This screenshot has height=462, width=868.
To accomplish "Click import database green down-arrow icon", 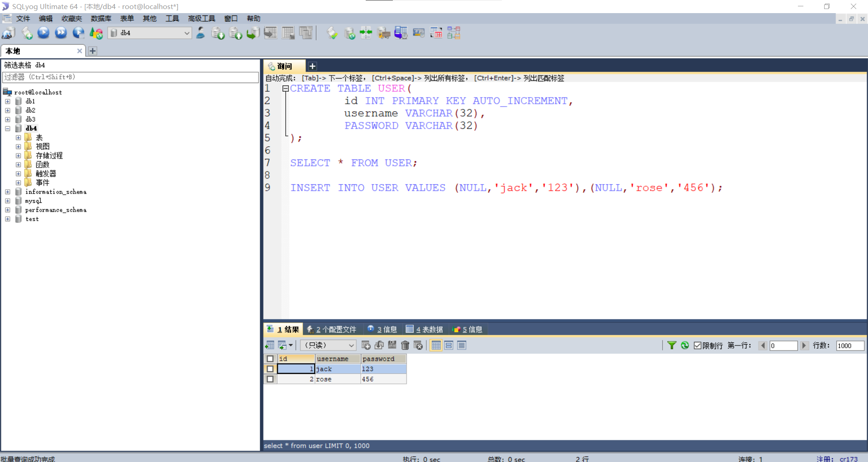I will coord(218,33).
